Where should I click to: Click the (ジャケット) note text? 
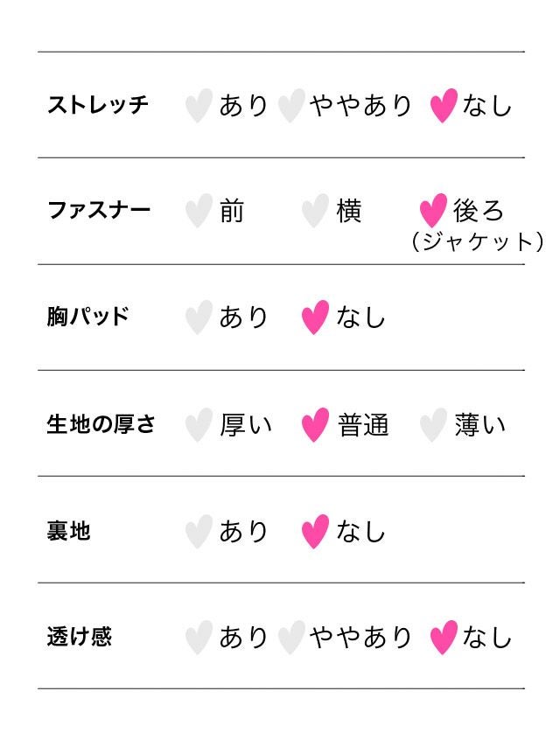click(x=477, y=241)
